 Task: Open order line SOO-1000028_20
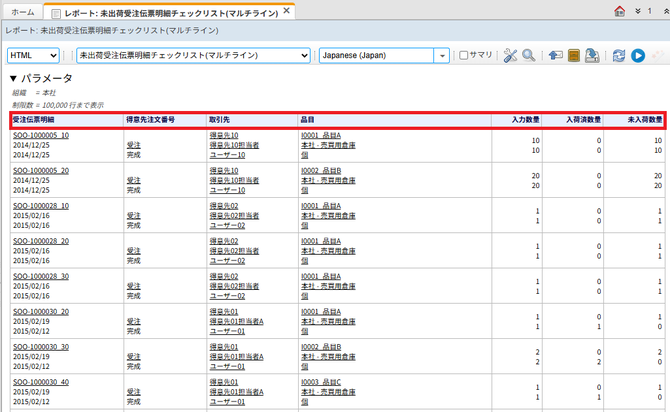[41, 241]
